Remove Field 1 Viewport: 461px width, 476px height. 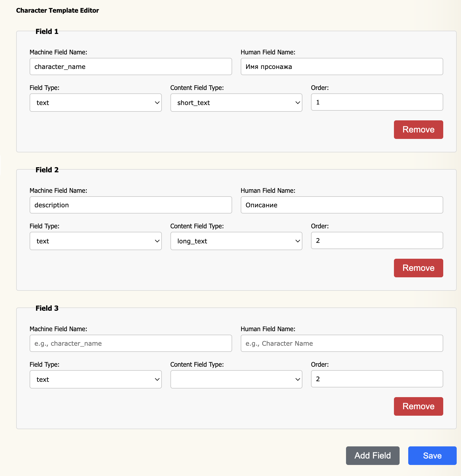tap(418, 129)
